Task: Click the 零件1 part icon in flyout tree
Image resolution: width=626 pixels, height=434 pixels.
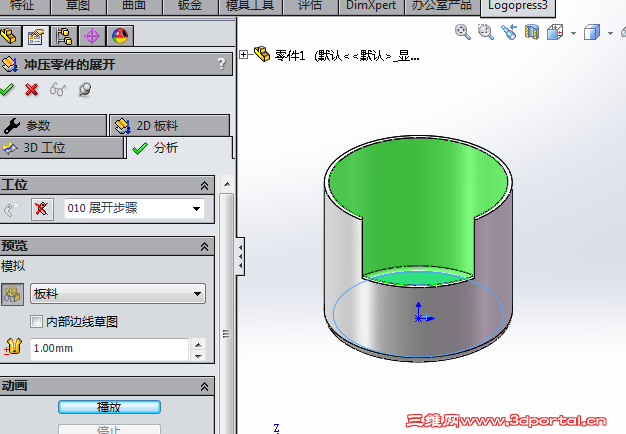Action: pyautogui.click(x=262, y=54)
